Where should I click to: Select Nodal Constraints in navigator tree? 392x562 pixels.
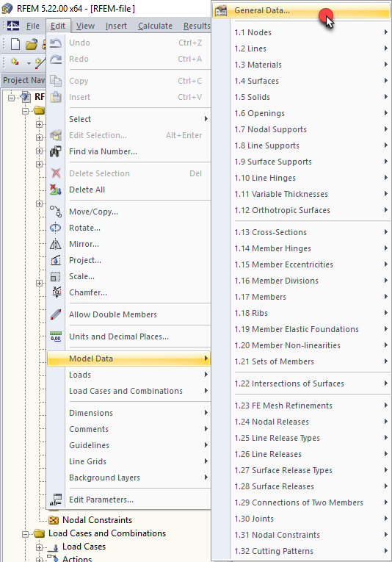97,520
